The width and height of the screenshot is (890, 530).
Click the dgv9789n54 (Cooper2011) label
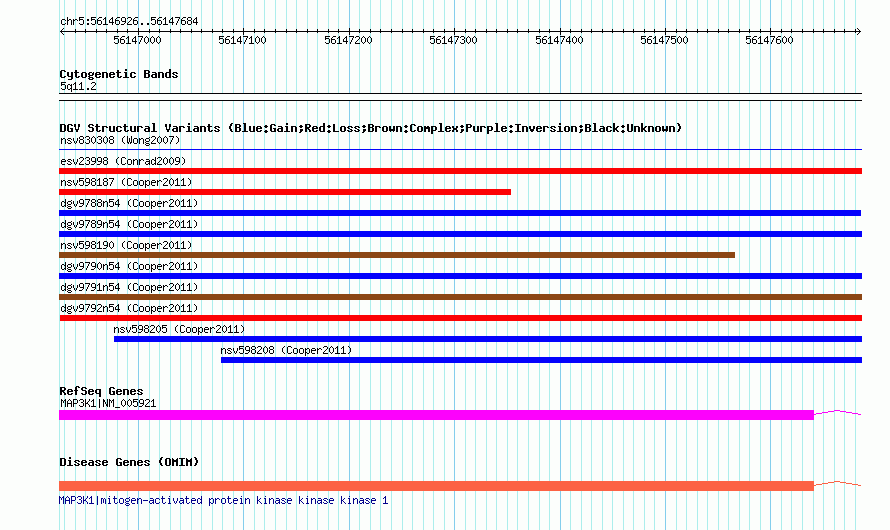tap(129, 224)
